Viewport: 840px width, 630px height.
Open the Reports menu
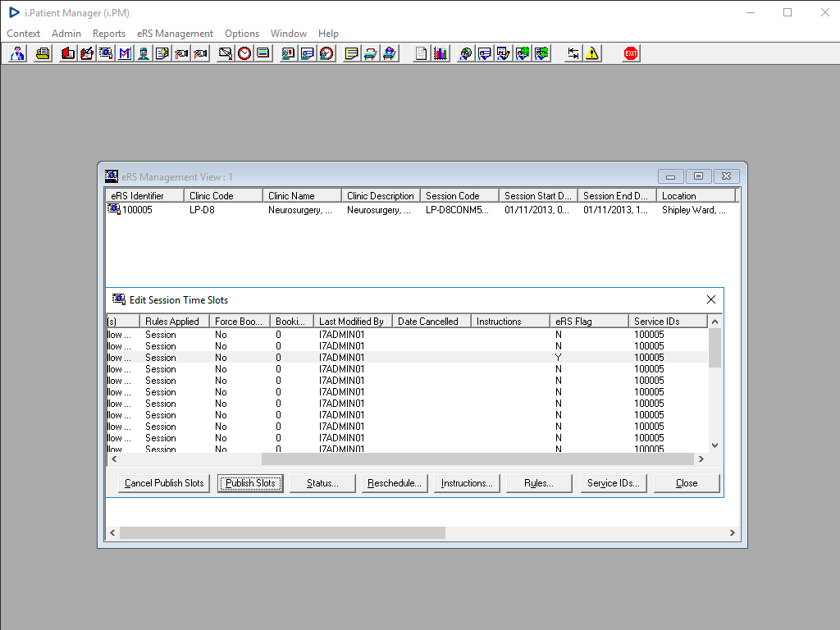click(x=109, y=33)
